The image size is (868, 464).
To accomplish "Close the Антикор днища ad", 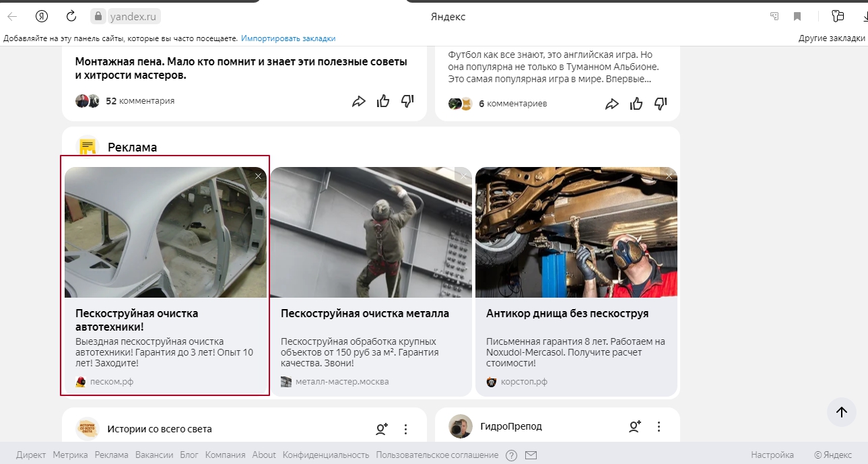I will [669, 176].
